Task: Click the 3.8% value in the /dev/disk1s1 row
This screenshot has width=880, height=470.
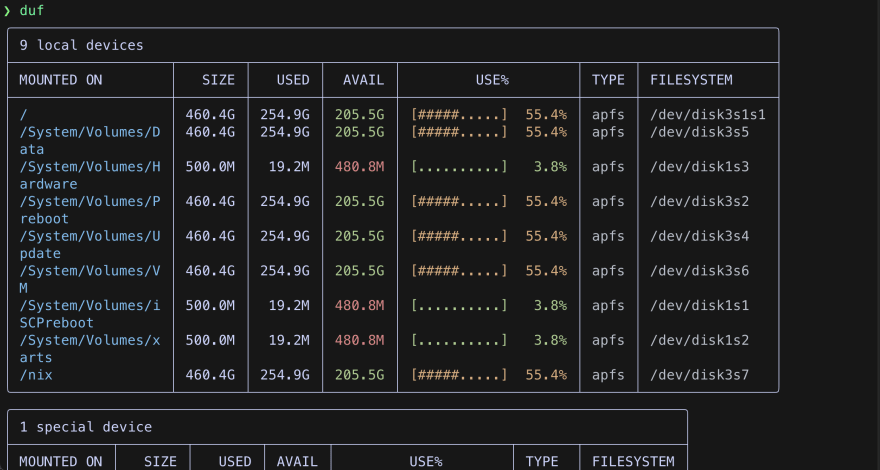Action: [x=550, y=305]
